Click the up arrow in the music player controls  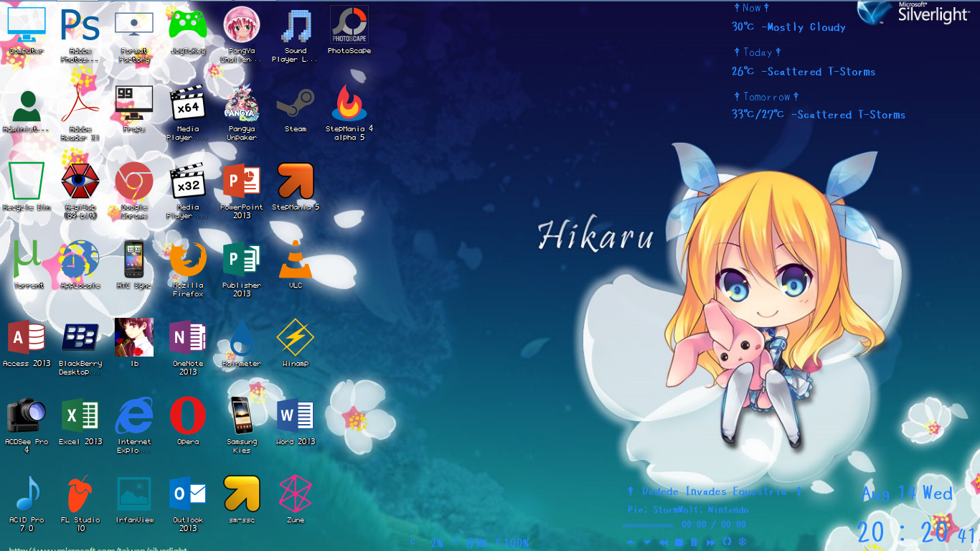click(631, 542)
